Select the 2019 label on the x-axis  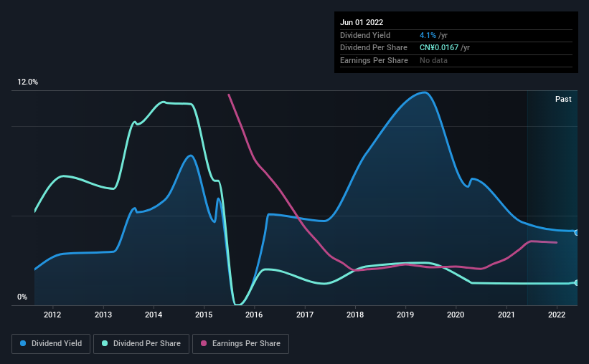pyautogui.click(x=405, y=315)
